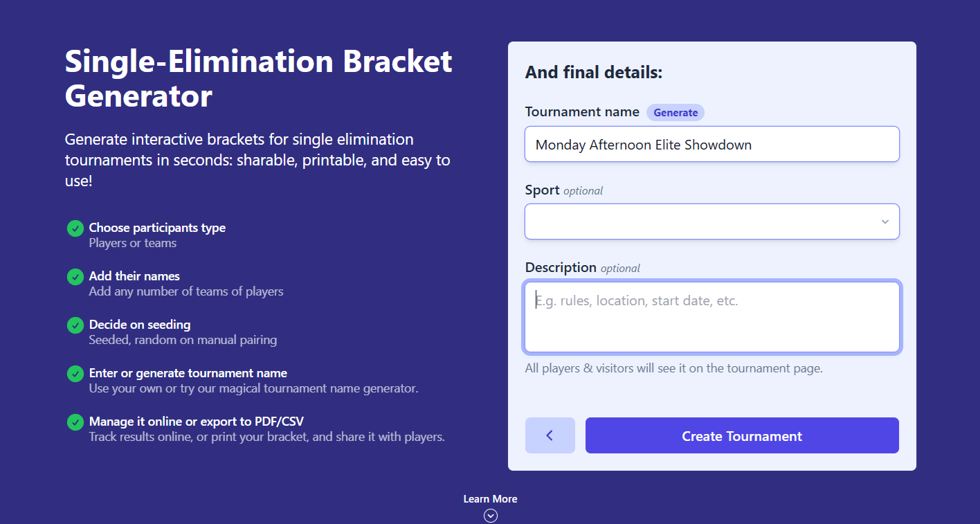Click the Sport optional field label
Image resolution: width=980 pixels, height=524 pixels.
click(x=542, y=189)
